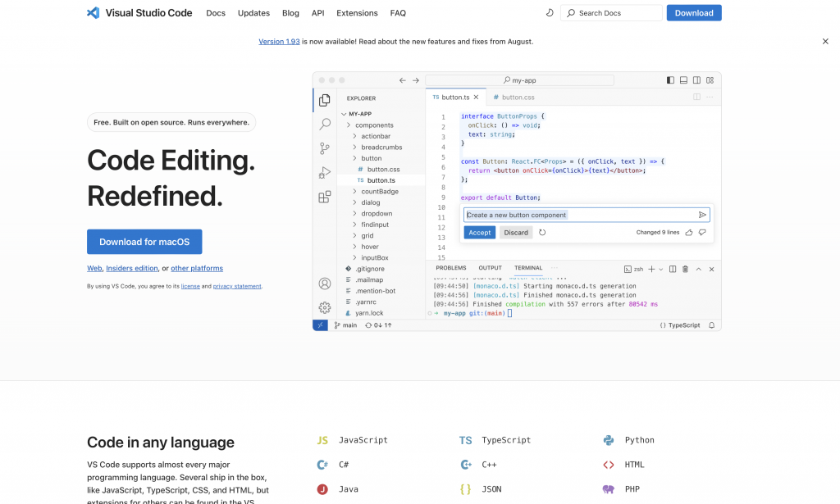Open the Docs menu item
Viewport: 840px width, 504px height.
point(216,13)
